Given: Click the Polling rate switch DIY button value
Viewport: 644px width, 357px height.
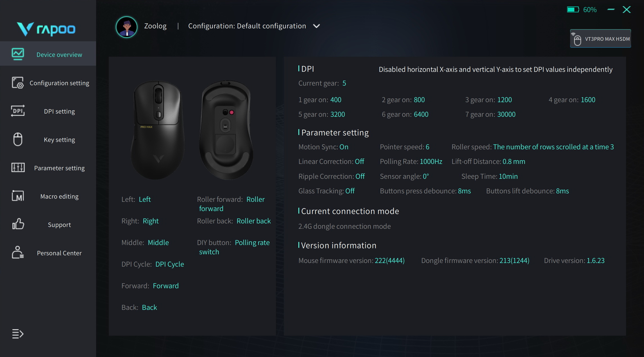Looking at the screenshot, I should pos(252,243).
